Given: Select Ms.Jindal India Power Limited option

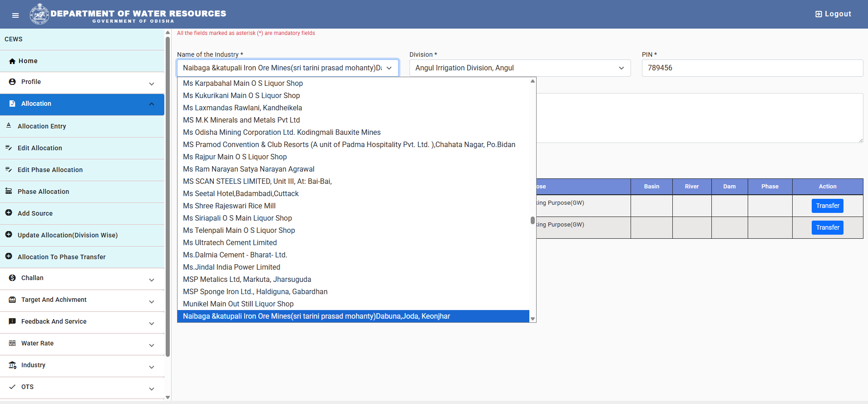Looking at the screenshot, I should point(353,267).
